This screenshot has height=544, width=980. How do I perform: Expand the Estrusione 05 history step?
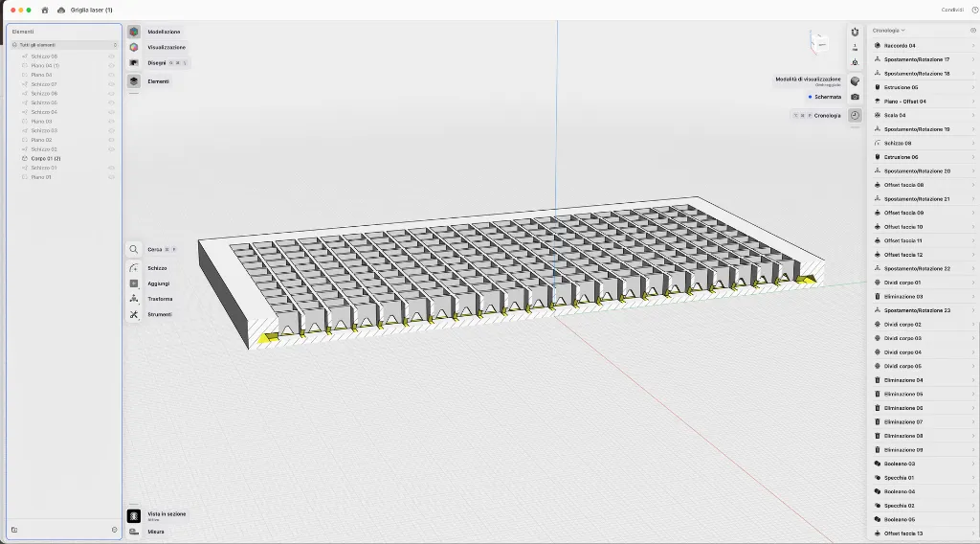[x=973, y=87]
